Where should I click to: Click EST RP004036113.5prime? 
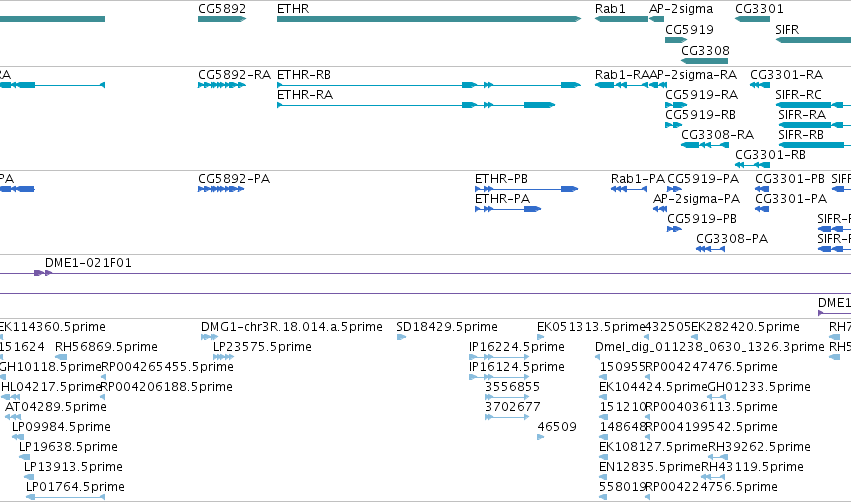(x=712, y=406)
